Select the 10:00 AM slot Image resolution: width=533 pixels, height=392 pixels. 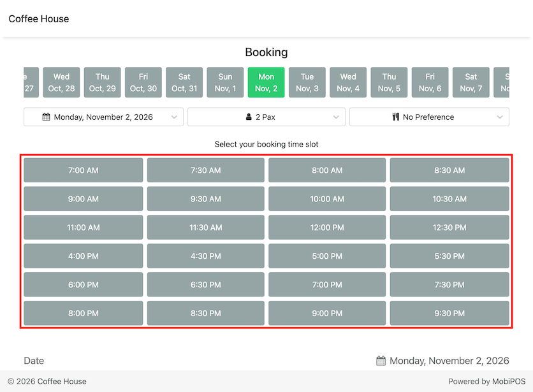[x=327, y=199]
